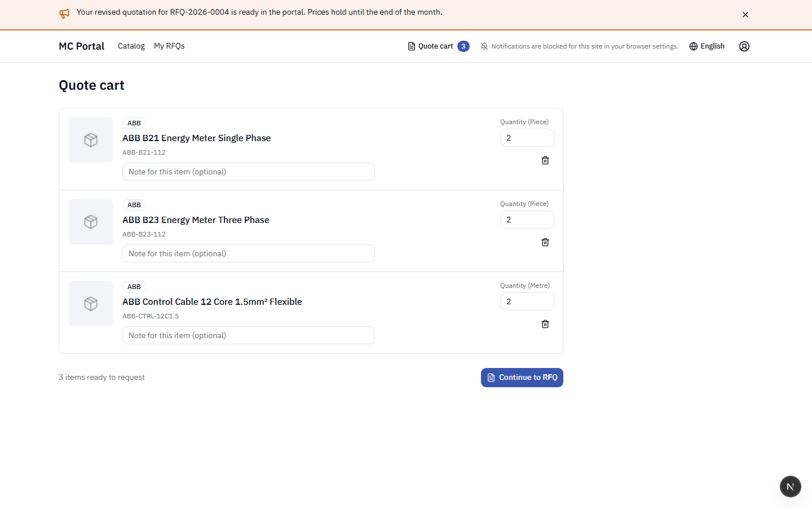
Task: Click '3 items ready to request' text
Action: pyautogui.click(x=101, y=378)
